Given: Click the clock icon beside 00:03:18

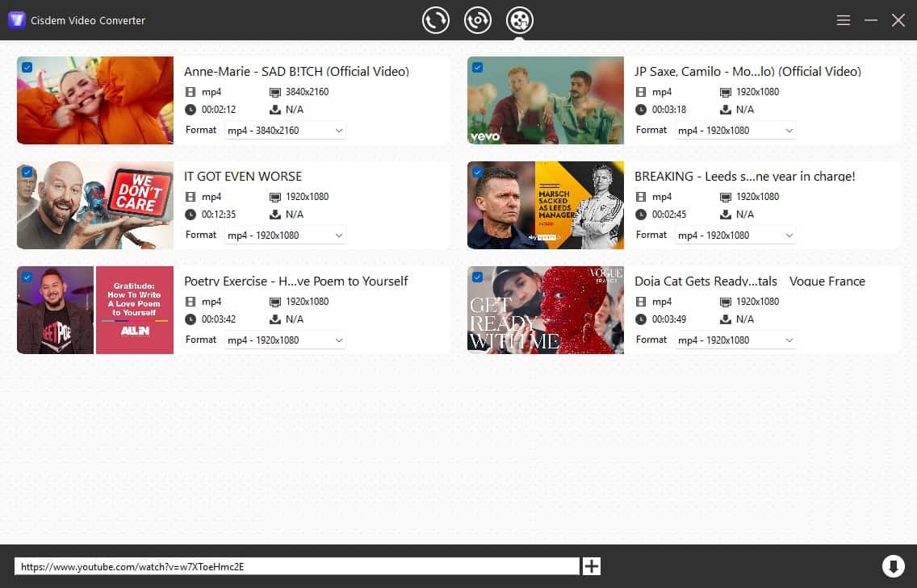Looking at the screenshot, I should coord(640,110).
